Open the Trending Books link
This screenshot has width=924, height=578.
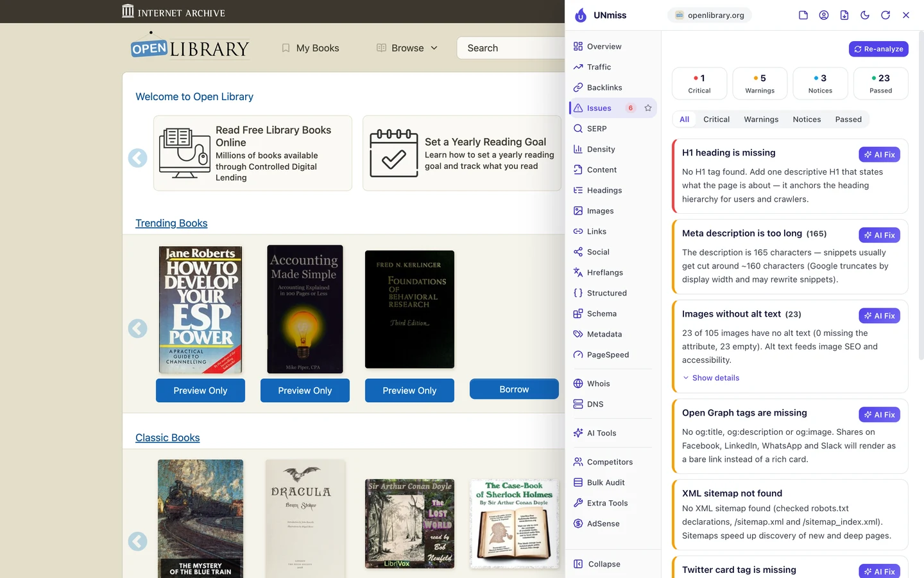pos(171,223)
